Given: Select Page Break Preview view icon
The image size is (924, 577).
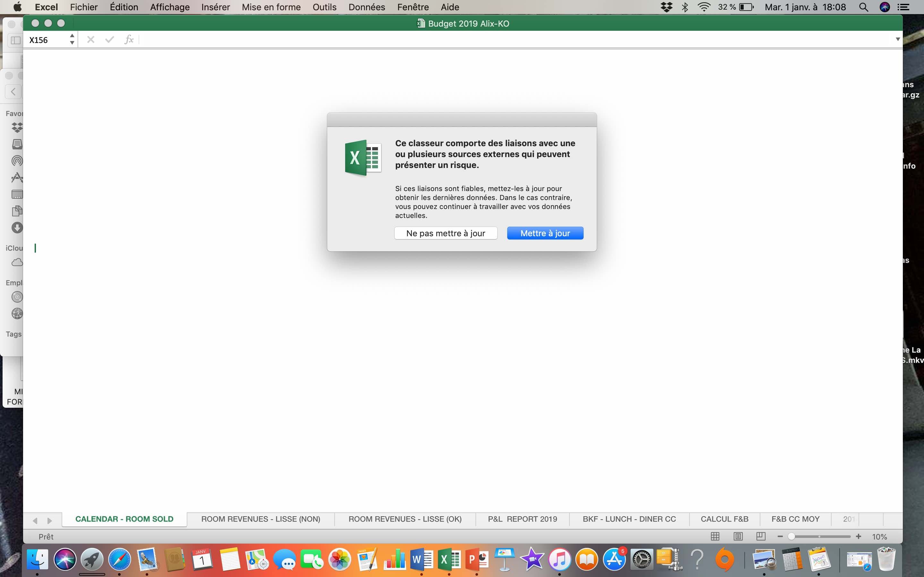Looking at the screenshot, I should pyautogui.click(x=761, y=537).
